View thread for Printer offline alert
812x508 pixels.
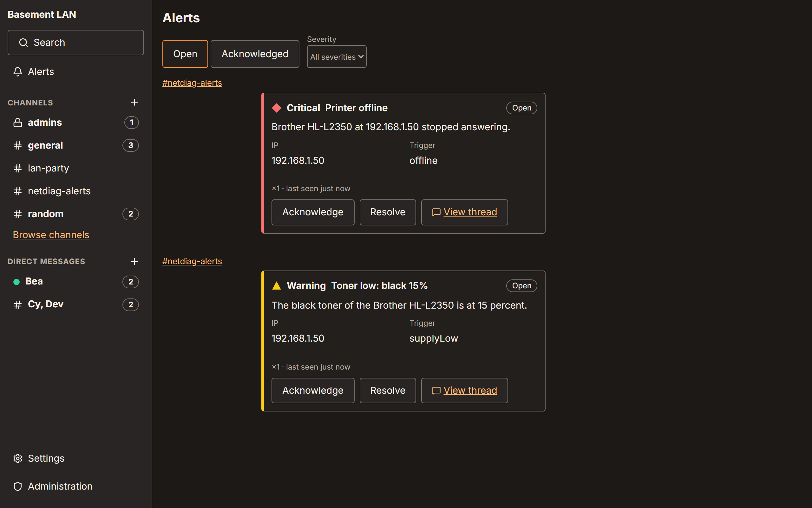click(464, 212)
